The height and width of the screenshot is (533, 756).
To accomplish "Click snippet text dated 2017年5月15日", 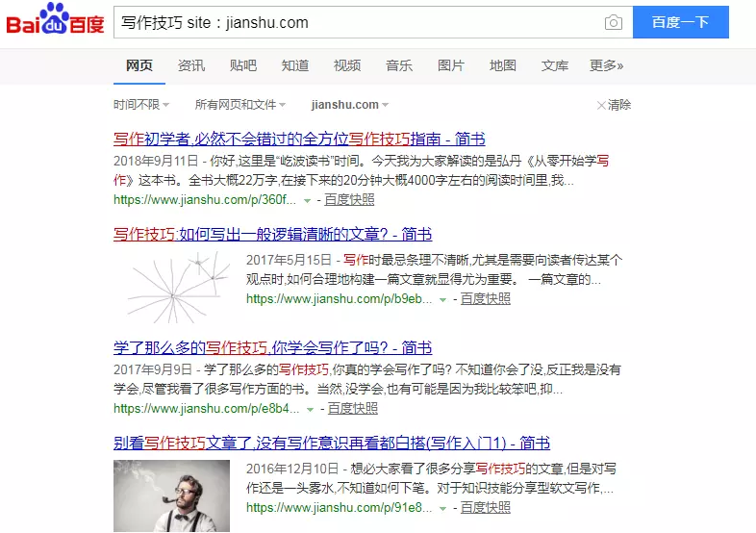I will [x=435, y=269].
